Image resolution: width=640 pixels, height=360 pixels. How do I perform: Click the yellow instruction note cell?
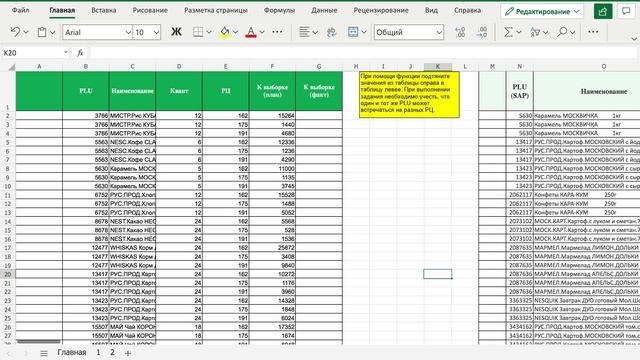[409, 95]
